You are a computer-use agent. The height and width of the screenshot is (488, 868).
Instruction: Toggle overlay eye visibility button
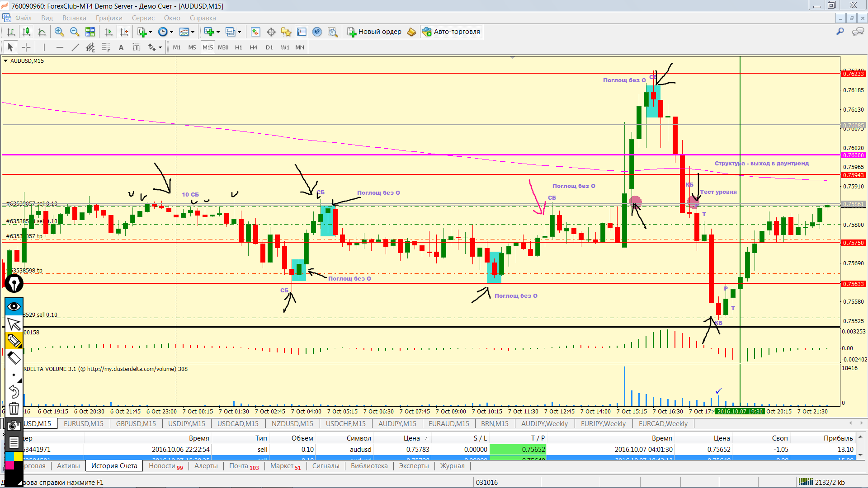(x=14, y=306)
